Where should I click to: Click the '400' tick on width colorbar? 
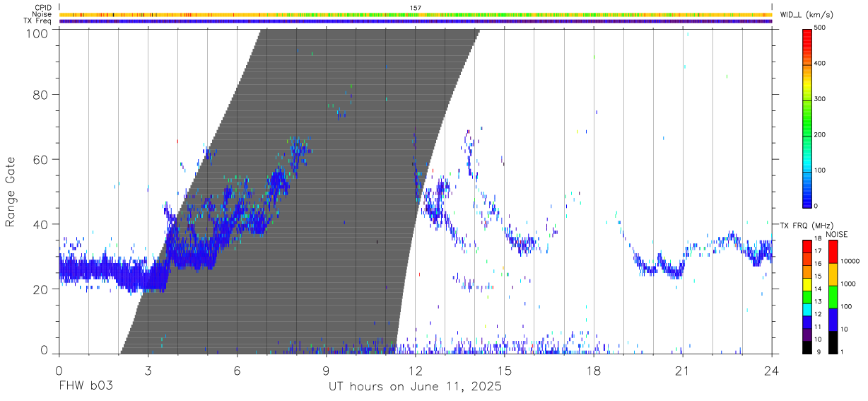(x=821, y=64)
